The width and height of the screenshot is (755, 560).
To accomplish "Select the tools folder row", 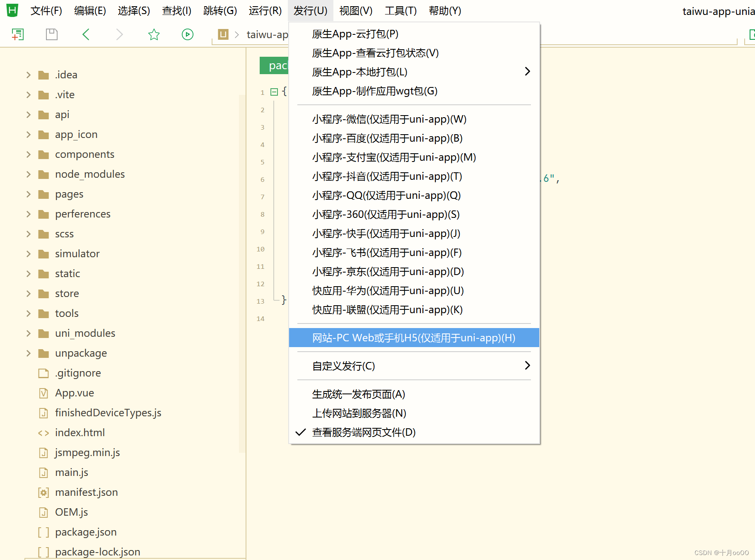I will click(x=123, y=314).
